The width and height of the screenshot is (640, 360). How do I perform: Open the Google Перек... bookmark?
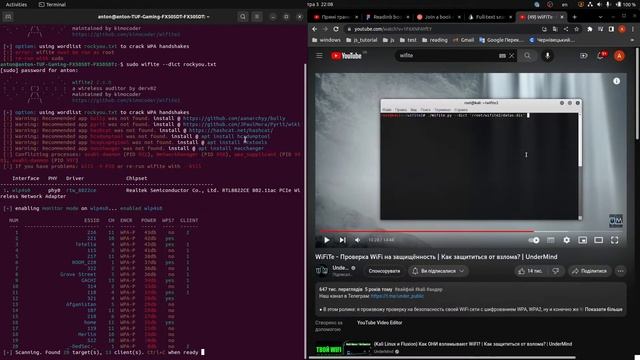point(501,40)
